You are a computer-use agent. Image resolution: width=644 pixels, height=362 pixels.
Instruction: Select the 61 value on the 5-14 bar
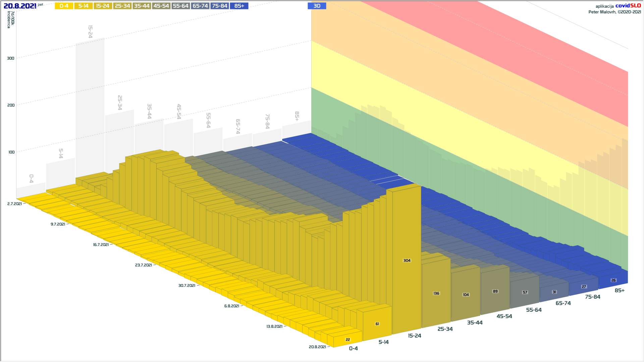(377, 324)
